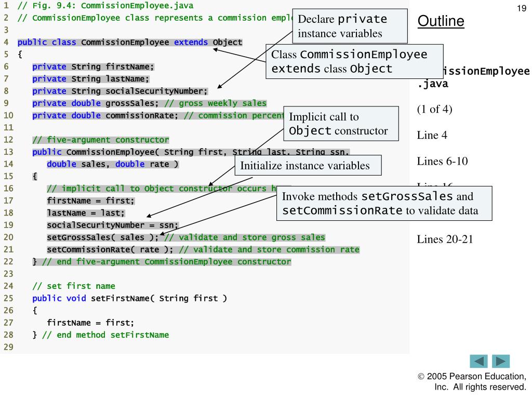Click the "// validate and store gross sales" comment
This screenshot has height=399, width=532.
point(244,237)
